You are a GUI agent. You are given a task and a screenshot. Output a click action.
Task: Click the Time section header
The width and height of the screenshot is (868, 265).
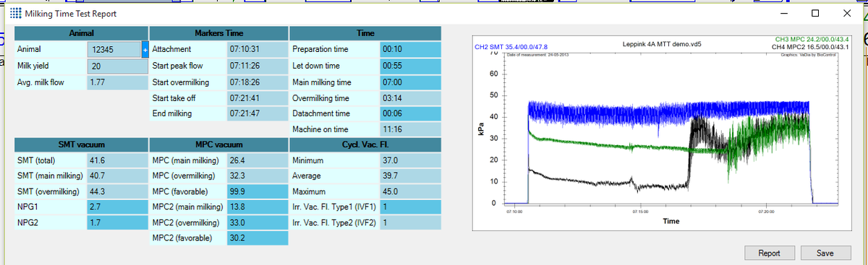pyautogui.click(x=365, y=34)
